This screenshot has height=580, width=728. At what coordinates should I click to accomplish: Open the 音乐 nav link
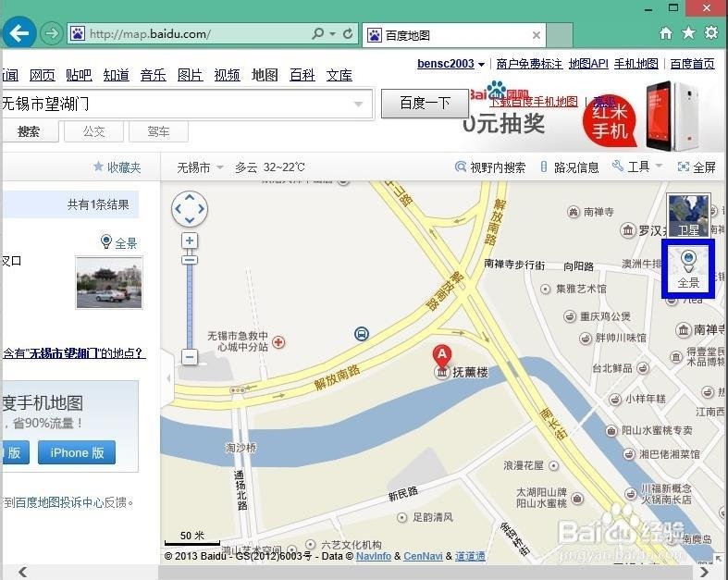(x=154, y=75)
